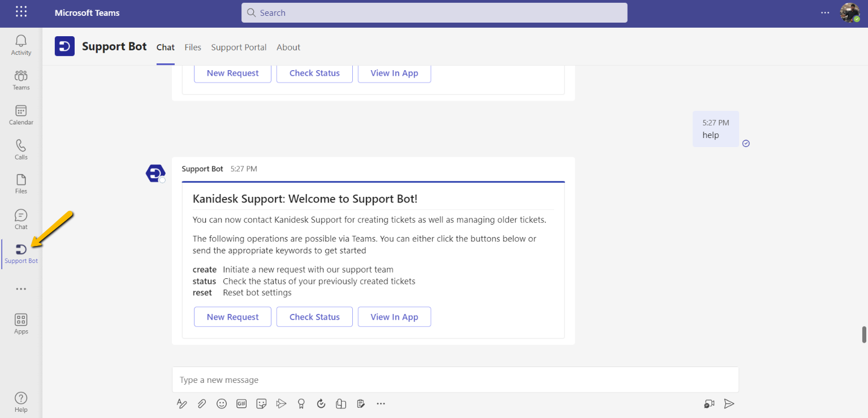
Task: Click the Approvals clipboard icon
Action: pos(361,403)
